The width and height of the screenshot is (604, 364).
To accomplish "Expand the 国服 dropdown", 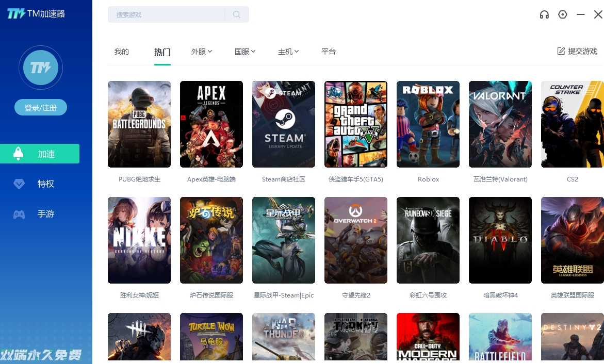I will pos(245,52).
